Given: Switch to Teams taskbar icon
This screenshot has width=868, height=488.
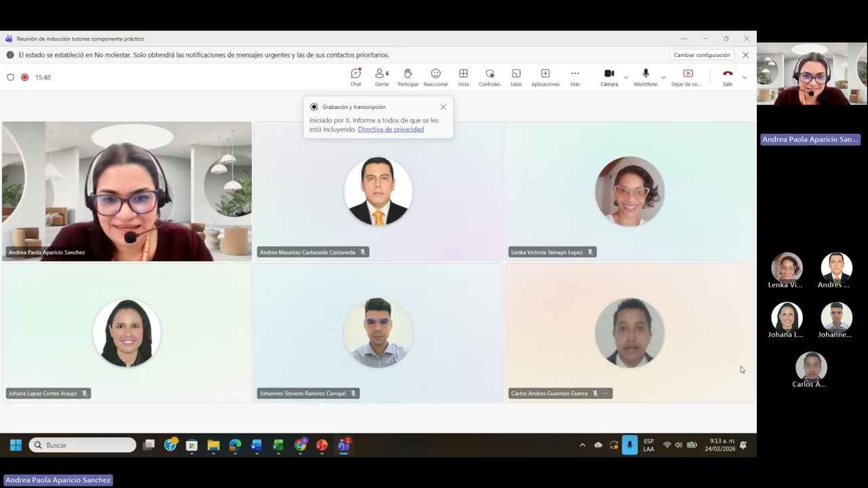Looking at the screenshot, I should tap(343, 445).
